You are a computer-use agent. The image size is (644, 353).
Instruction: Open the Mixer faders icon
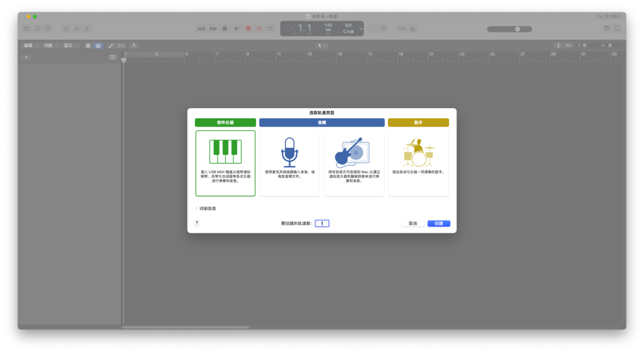(x=77, y=29)
